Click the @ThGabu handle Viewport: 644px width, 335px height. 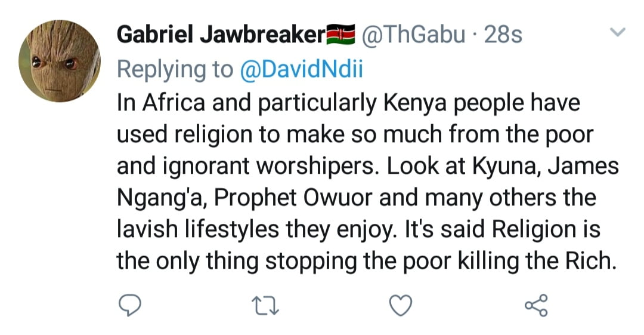point(414,36)
